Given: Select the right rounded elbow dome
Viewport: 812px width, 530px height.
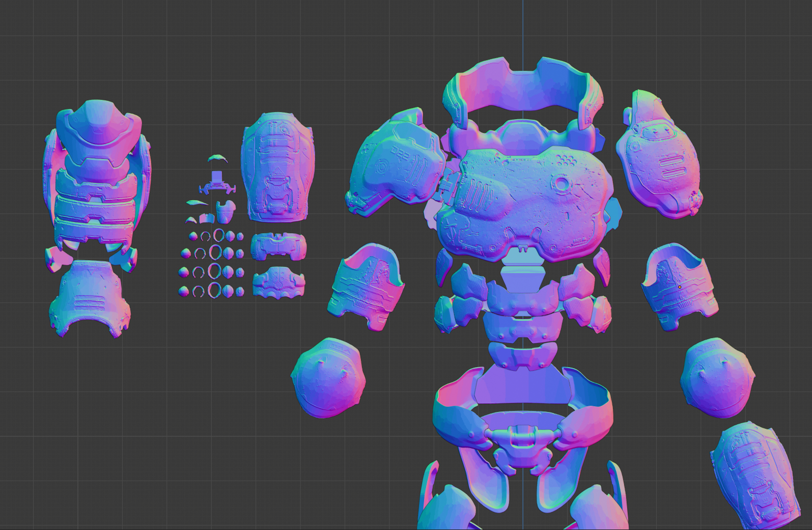Looking at the screenshot, I should pyautogui.click(x=718, y=377).
